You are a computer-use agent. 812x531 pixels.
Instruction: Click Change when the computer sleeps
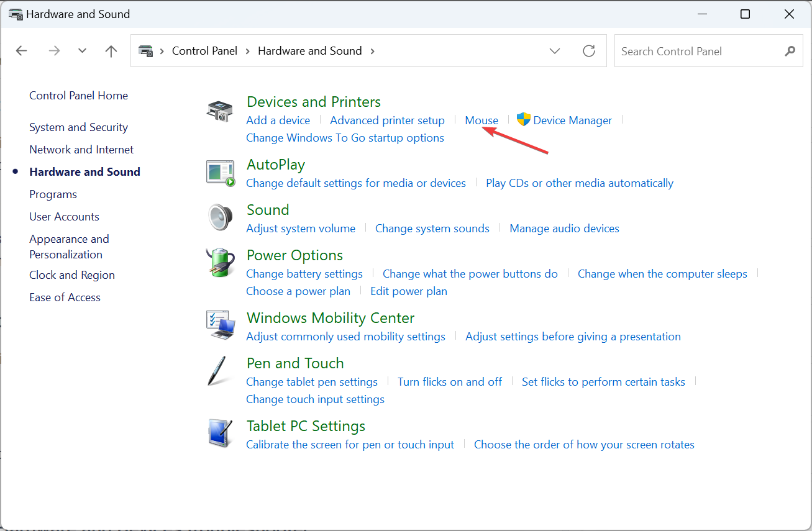(x=662, y=273)
